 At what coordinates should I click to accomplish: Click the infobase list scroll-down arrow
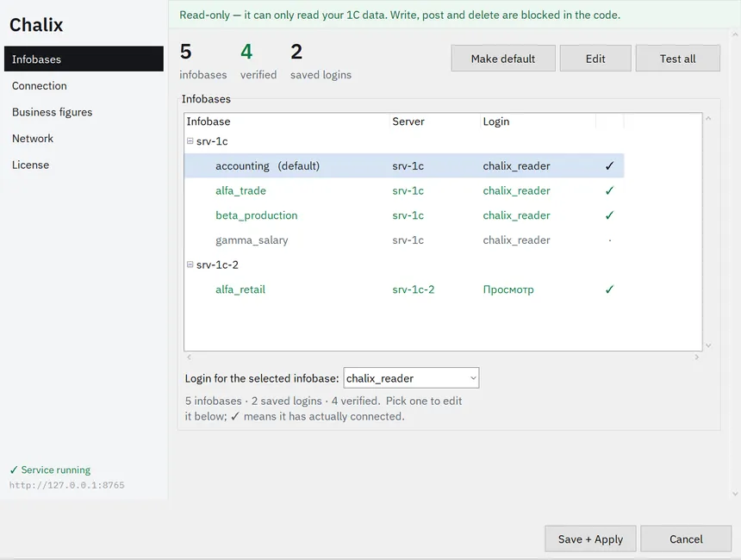pos(708,345)
